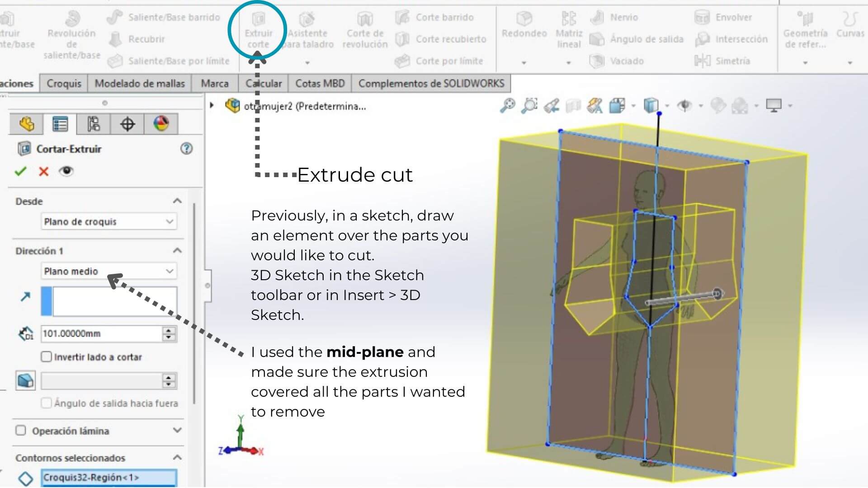Switch to the Cotas MBD tab
This screenshot has width=868, height=488.
pos(320,84)
